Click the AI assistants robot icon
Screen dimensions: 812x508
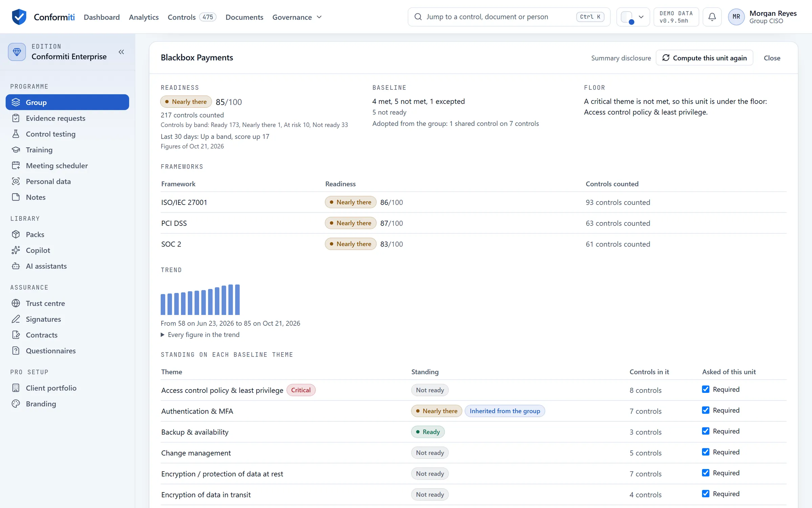point(16,266)
